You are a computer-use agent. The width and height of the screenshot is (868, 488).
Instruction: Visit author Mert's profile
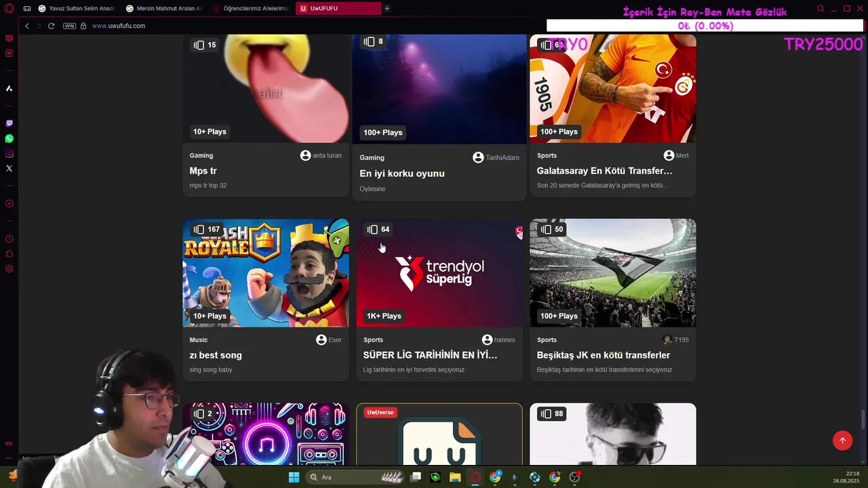pos(676,155)
